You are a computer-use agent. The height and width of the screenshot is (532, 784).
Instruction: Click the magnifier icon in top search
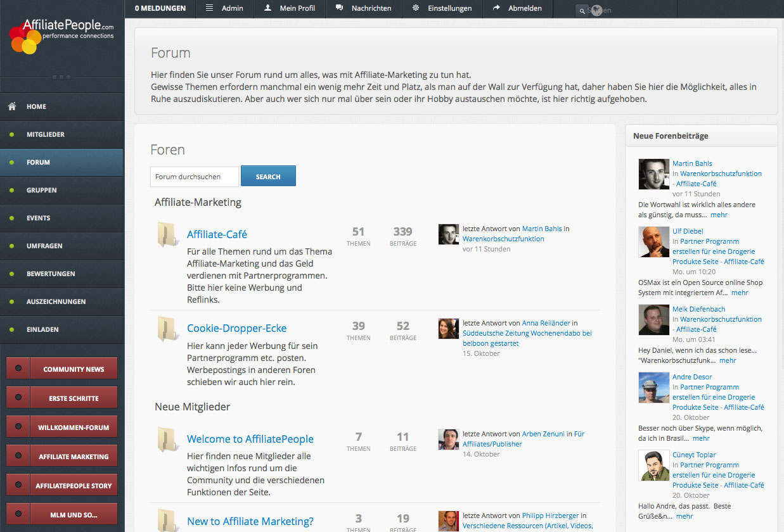[582, 11]
